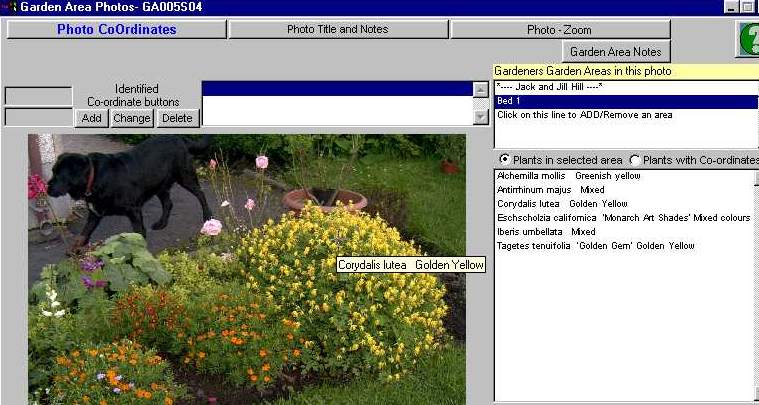Select 'Plants in selected area' radio button
759x405 pixels.
[504, 159]
